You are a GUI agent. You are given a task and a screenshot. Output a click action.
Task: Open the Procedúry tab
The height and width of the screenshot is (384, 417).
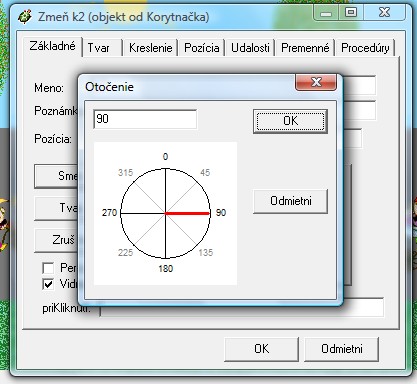coord(365,48)
